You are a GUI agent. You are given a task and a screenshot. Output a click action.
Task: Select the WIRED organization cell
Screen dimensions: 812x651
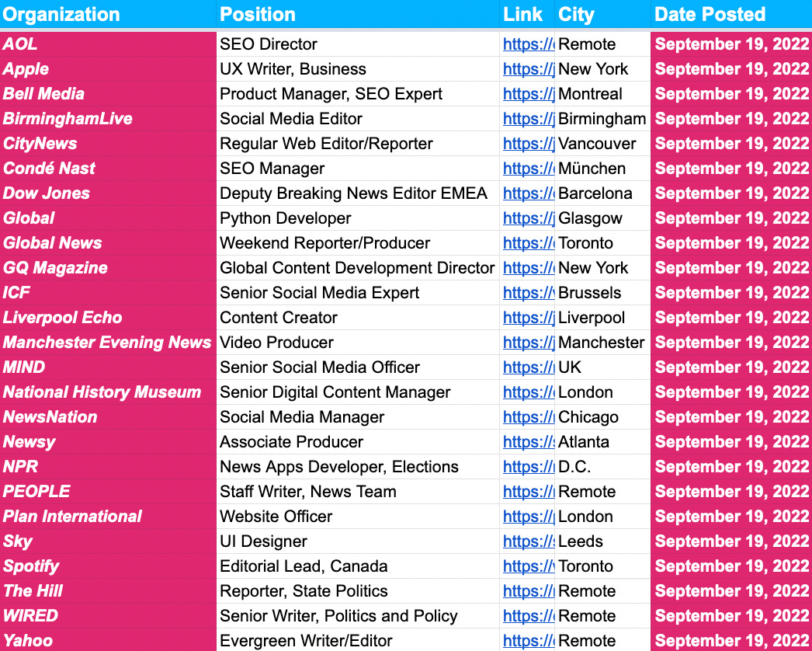108,616
